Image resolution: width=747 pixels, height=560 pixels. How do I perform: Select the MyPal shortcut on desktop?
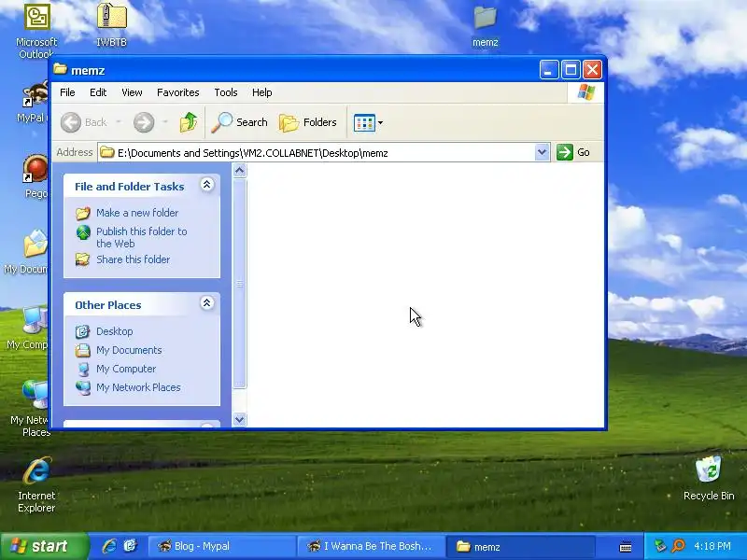(x=33, y=103)
